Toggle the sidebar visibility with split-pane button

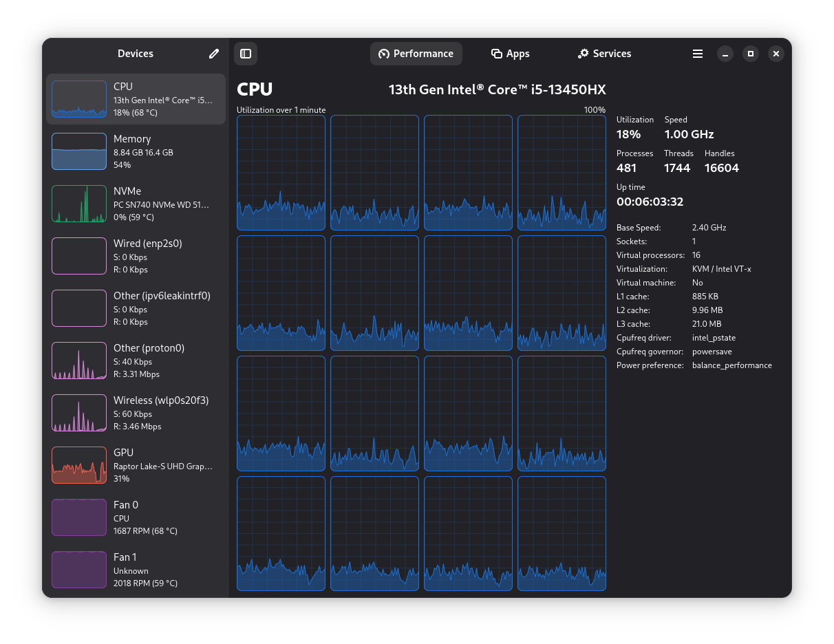point(246,53)
